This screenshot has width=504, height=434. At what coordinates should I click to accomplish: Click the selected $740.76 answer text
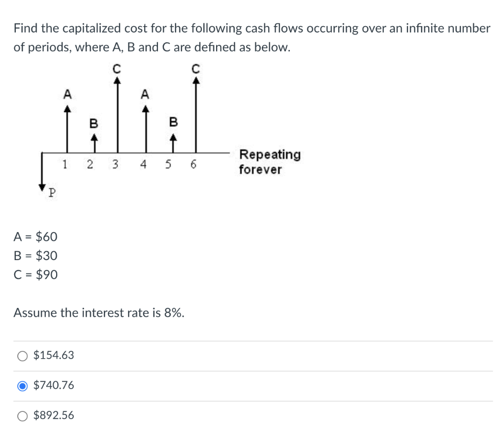coord(54,385)
